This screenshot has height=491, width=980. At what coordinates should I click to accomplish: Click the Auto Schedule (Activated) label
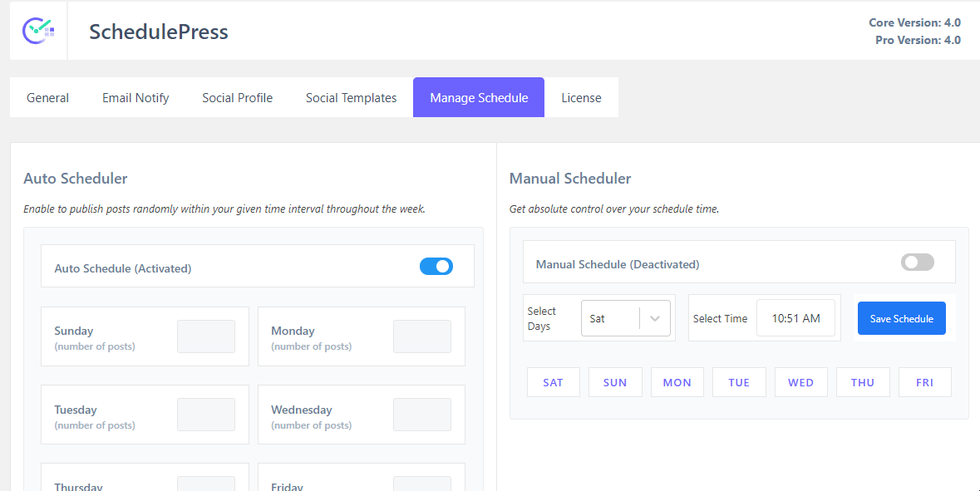coord(123,268)
